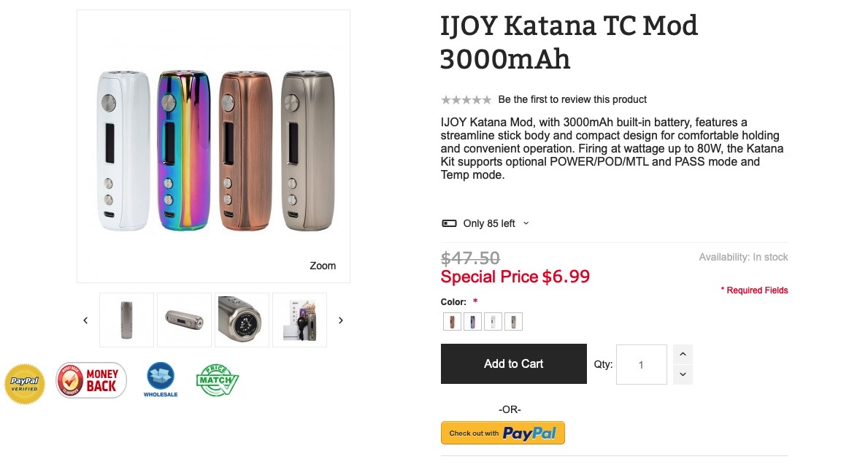Screen dimensions: 868x470
Task: Open 'Be the first to review' link
Action: pyautogui.click(x=572, y=100)
